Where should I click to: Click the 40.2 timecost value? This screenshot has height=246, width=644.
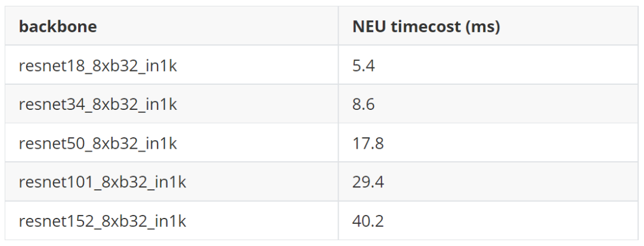pyautogui.click(x=368, y=222)
